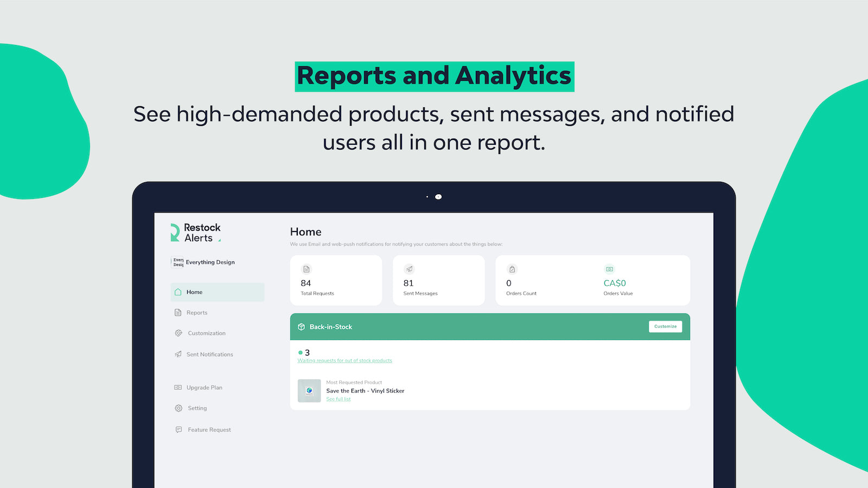The width and height of the screenshot is (868, 488).
Task: Click the Orders Count bag icon
Action: pos(512,269)
